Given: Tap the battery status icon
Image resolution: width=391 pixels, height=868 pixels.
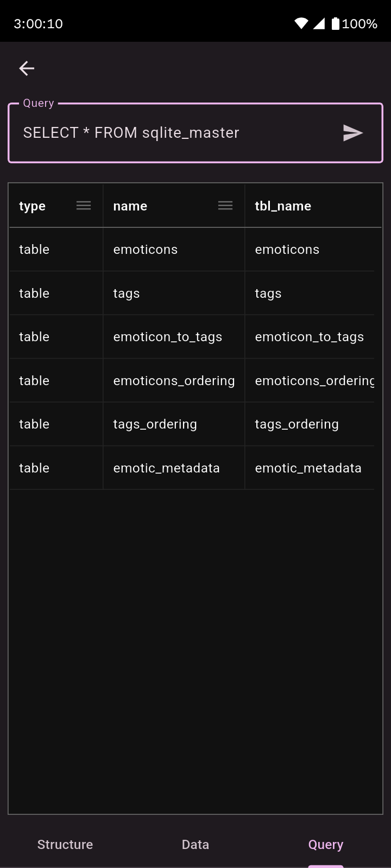Looking at the screenshot, I should pos(336,23).
